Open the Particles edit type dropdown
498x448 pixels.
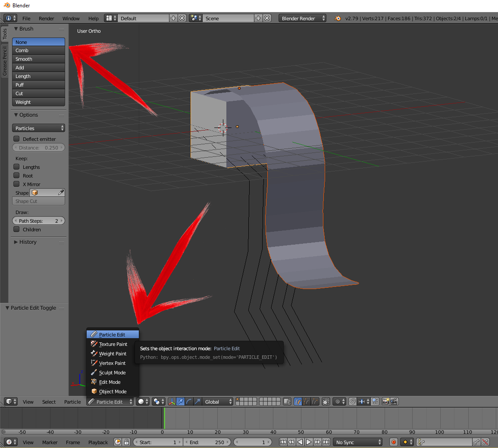coord(38,128)
